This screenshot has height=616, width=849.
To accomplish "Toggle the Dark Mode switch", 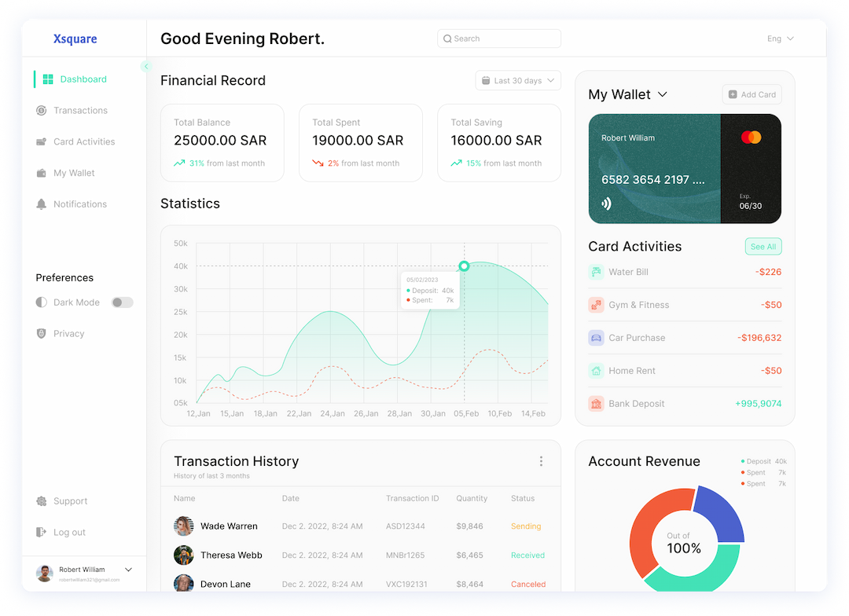I will point(122,302).
